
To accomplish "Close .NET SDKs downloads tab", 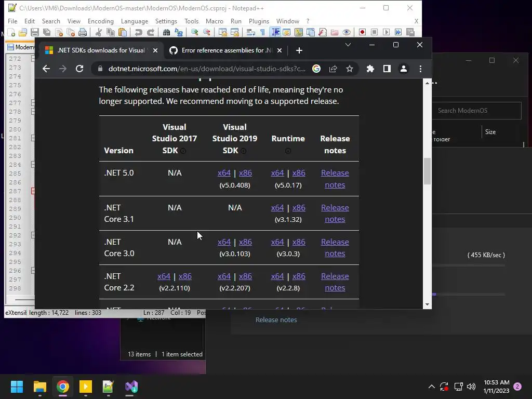I will [x=155, y=50].
